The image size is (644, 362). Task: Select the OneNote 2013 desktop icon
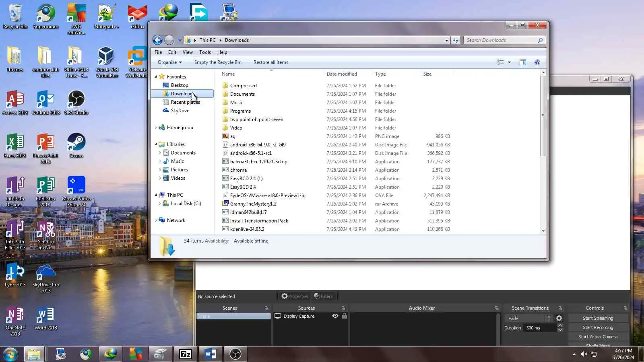click(x=15, y=321)
